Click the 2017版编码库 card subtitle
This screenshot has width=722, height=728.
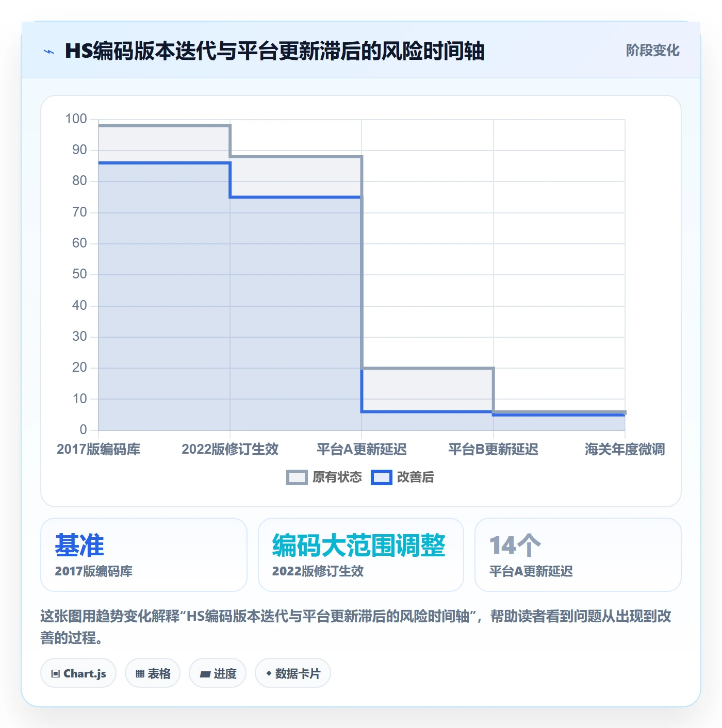(x=94, y=571)
